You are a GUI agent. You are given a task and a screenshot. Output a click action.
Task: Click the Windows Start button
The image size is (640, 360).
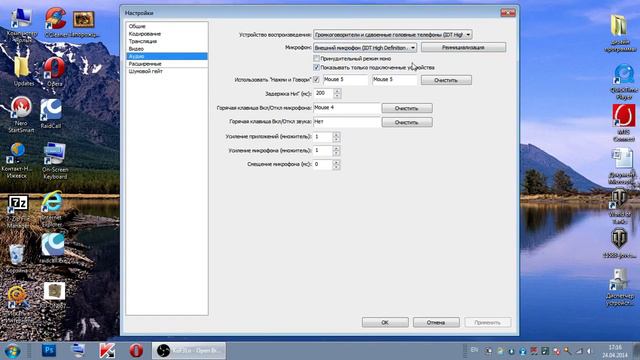[x=13, y=351]
